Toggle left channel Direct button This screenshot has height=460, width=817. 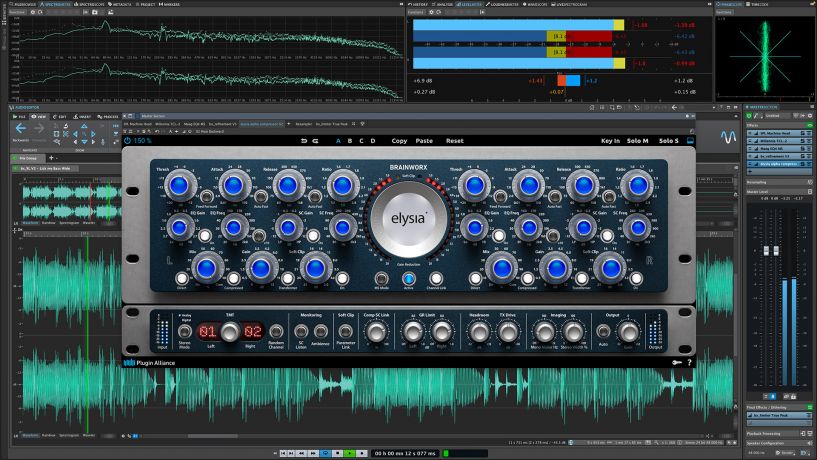pyautogui.click(x=181, y=278)
